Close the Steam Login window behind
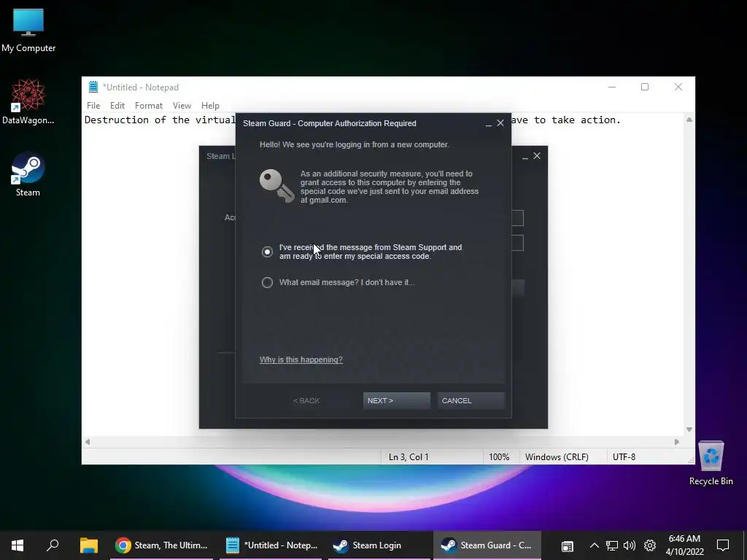Viewport: 747px width, 560px height. coord(537,156)
